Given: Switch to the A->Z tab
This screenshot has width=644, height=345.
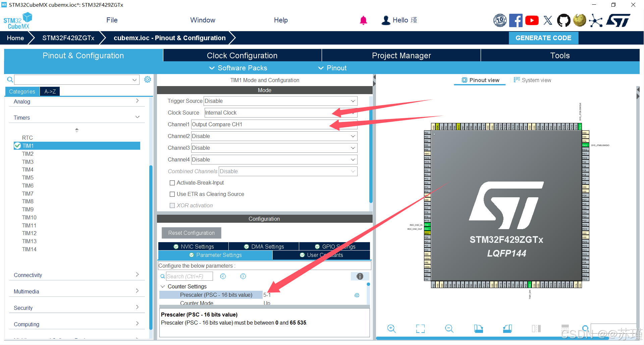Looking at the screenshot, I should pos(50,91).
